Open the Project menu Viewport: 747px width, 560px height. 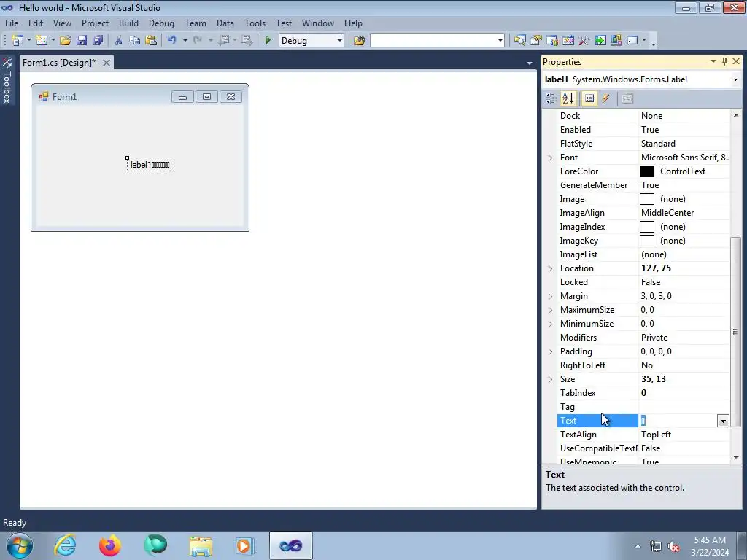pos(95,23)
